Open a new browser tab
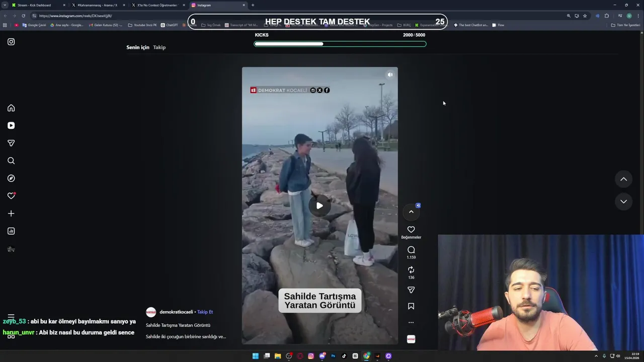The image size is (644, 362). [253, 5]
